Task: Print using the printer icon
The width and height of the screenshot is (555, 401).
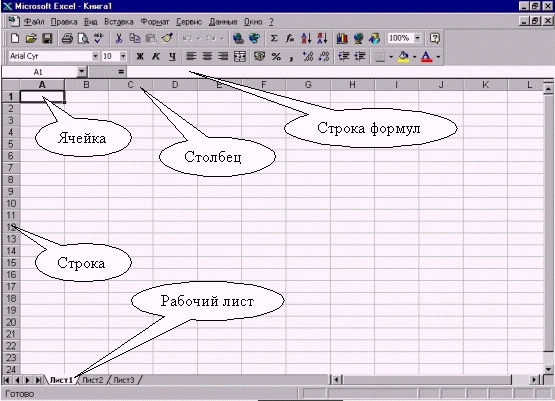Action: [x=67, y=38]
